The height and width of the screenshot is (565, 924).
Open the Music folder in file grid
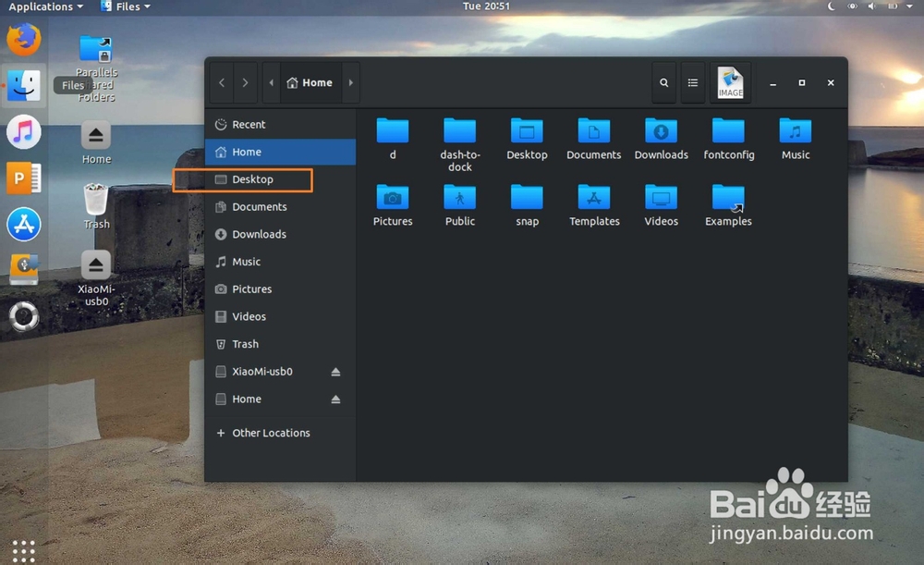[796, 139]
